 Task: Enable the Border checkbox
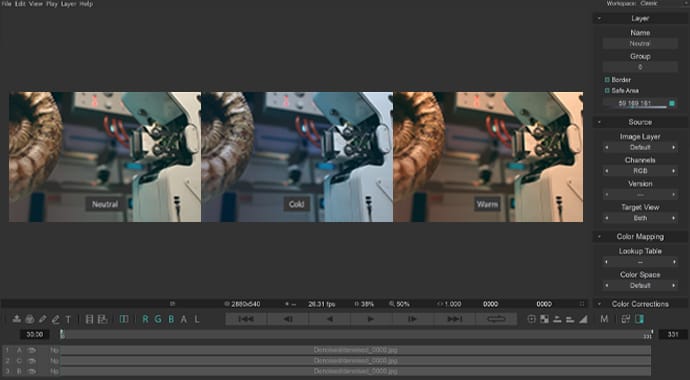pos(607,80)
